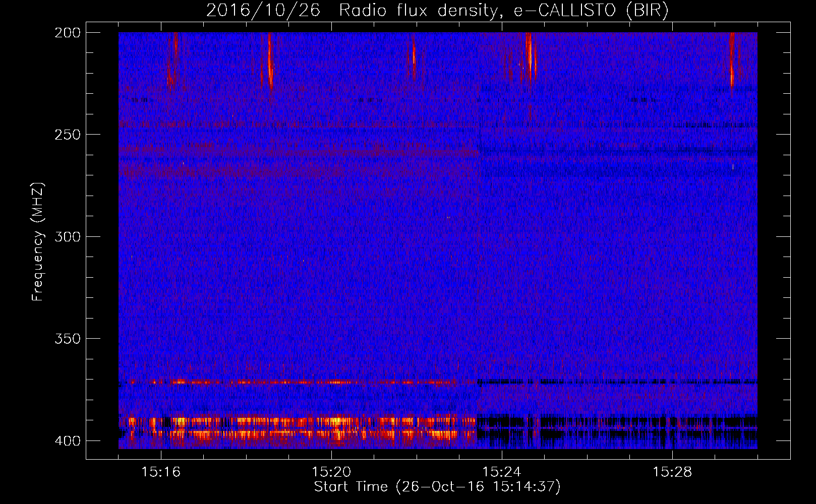Image resolution: width=816 pixels, height=504 pixels.
Task: Click the 'Frequency (MHZ)' axis label
Action: tap(37, 242)
